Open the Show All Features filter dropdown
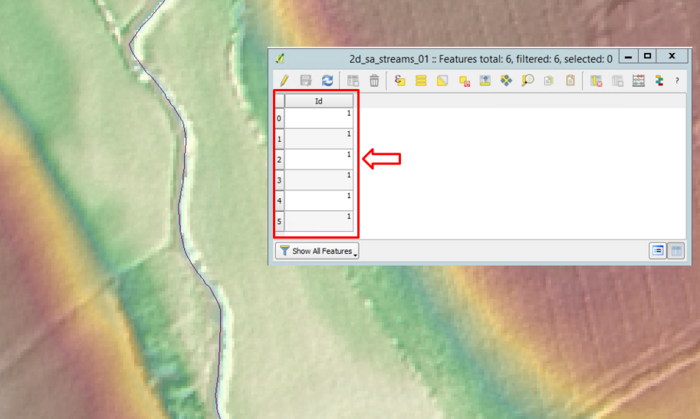This screenshot has width=700, height=419. (317, 251)
